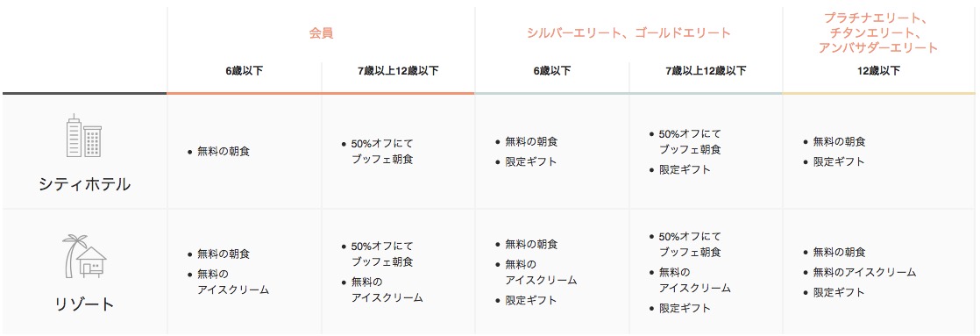980x336 pixels.
Task: Click the シルバーエリート、ゴールドエリート heading
Action: (628, 33)
